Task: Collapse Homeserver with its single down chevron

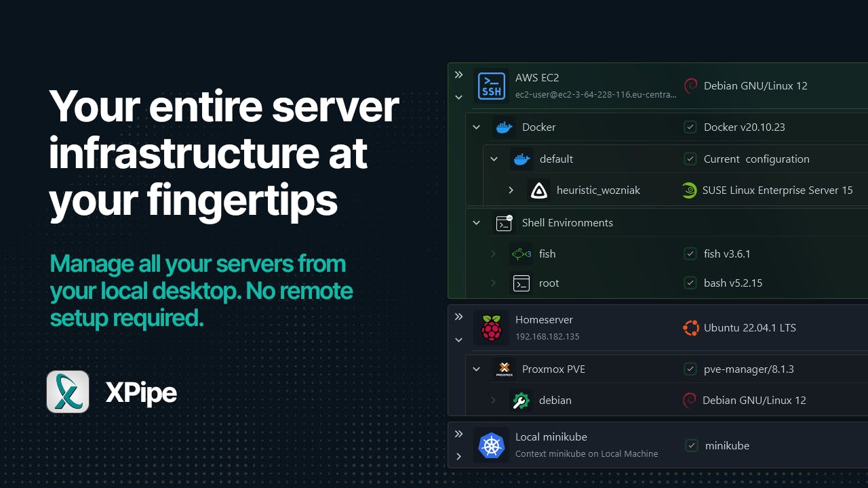Action: [459, 340]
